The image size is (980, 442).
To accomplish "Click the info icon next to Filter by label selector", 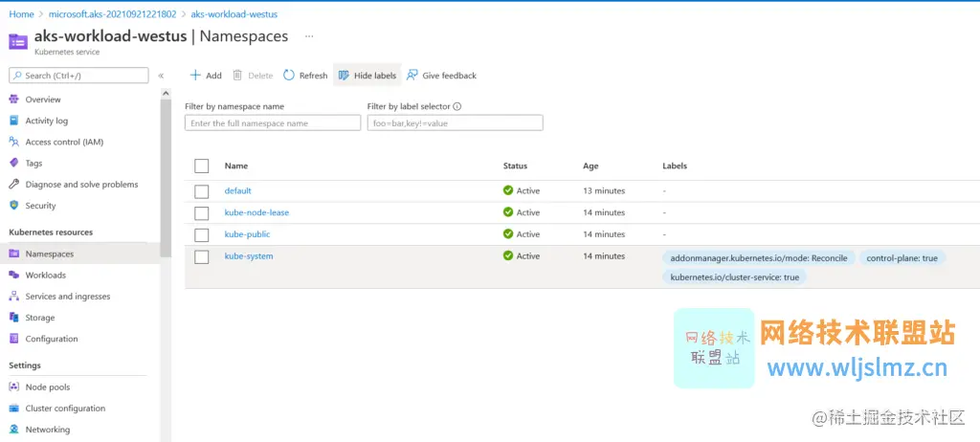I will coord(457,106).
